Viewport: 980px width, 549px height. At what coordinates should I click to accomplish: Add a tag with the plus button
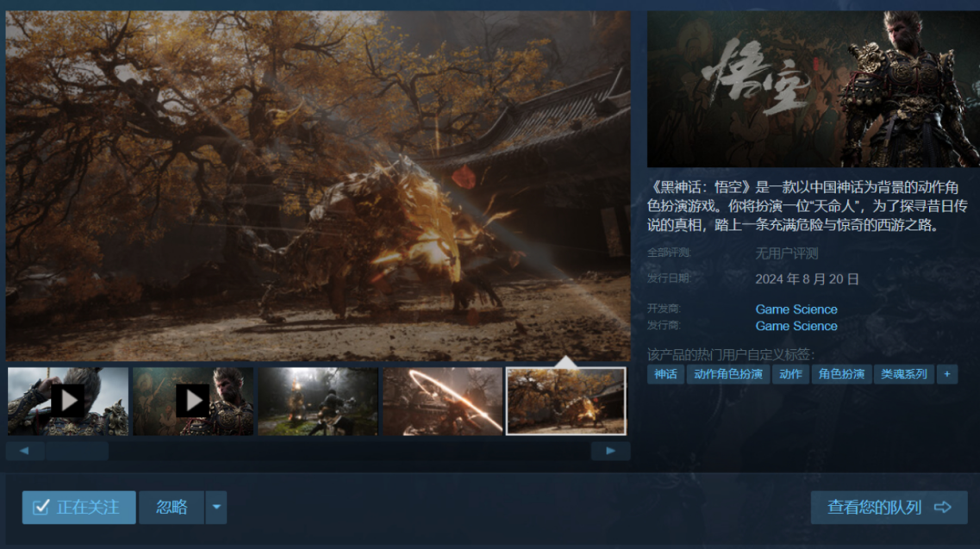[x=947, y=374]
